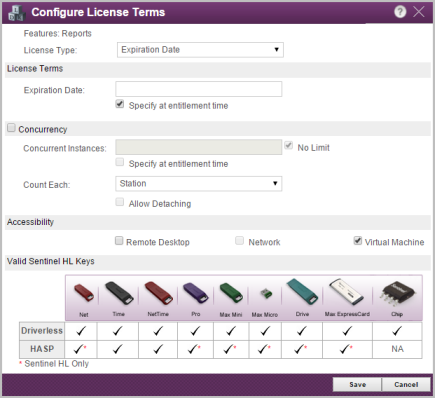Click the Driverless checkmark under Chip

pos(397,331)
